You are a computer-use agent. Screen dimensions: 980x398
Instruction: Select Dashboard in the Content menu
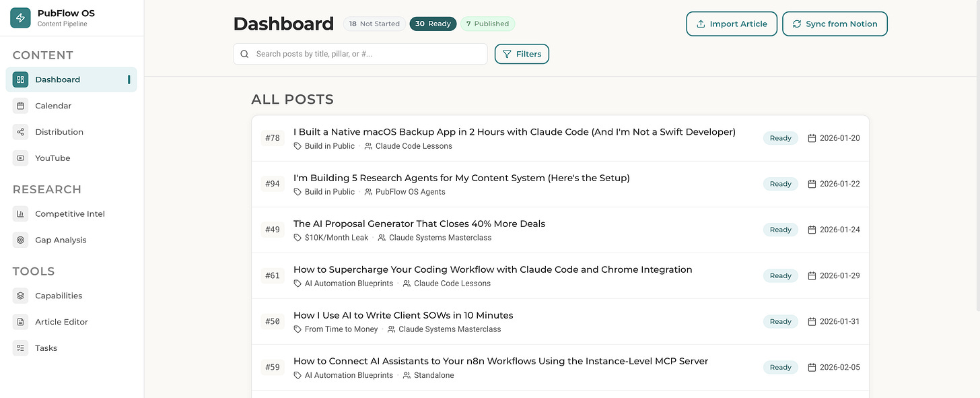pos(57,79)
